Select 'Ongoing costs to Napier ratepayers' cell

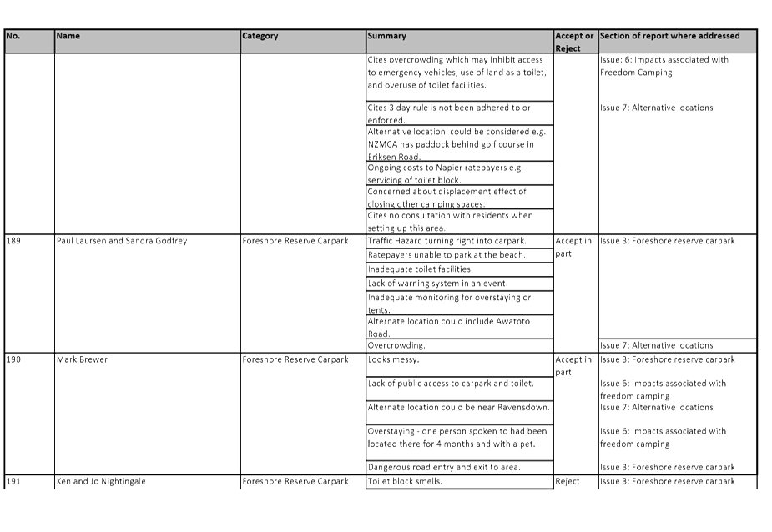(460, 173)
